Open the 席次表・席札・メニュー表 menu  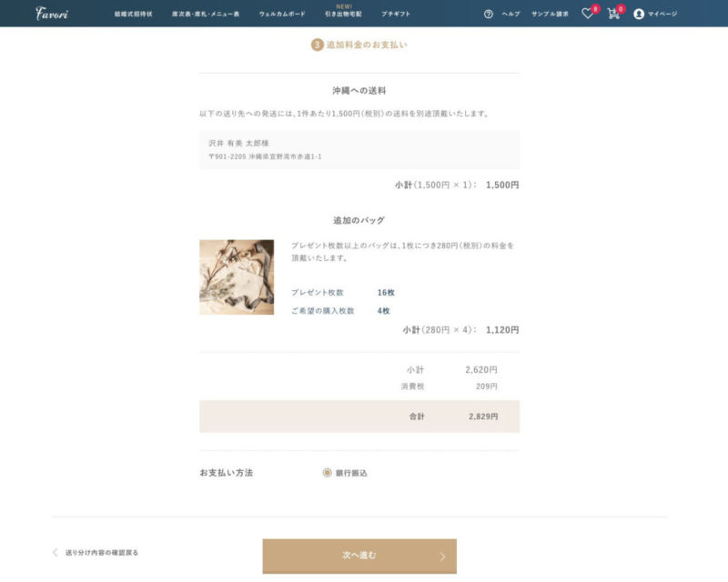coord(206,14)
